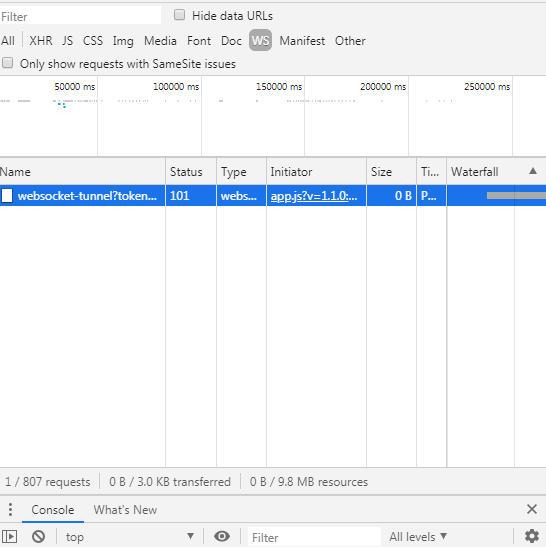Click the 0 B size cell
The height and width of the screenshot is (547, 546).
click(x=391, y=196)
